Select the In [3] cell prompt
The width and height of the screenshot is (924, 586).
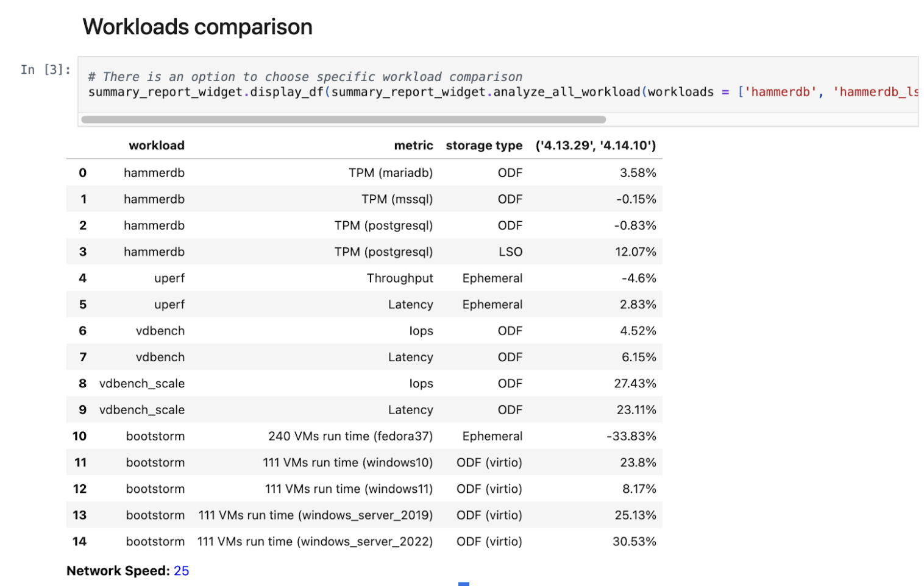pos(46,70)
